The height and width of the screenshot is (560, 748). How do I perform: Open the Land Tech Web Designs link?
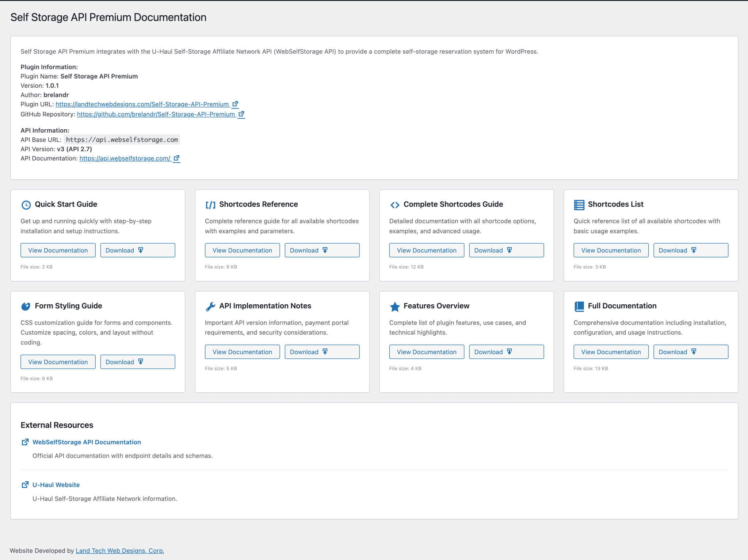(x=119, y=551)
